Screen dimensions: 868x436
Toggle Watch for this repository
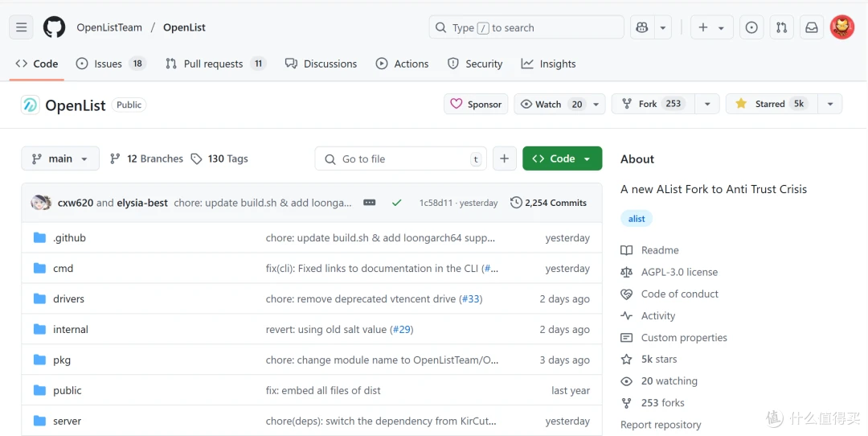click(x=551, y=104)
